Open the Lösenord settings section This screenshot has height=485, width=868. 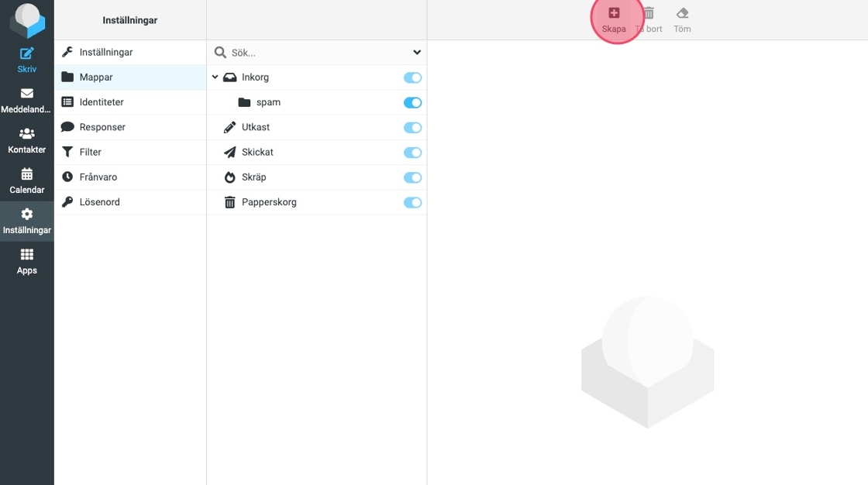tap(99, 202)
